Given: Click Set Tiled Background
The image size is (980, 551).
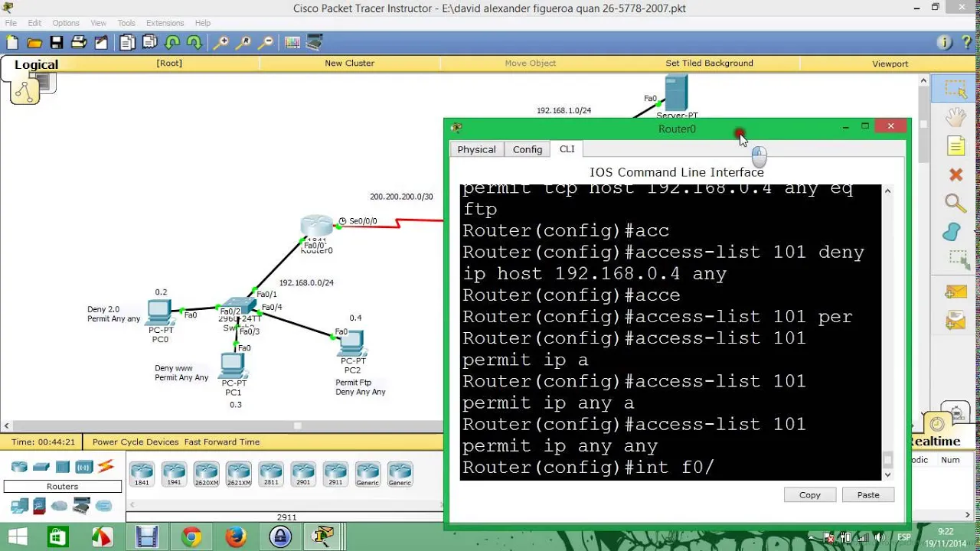Looking at the screenshot, I should point(709,64).
